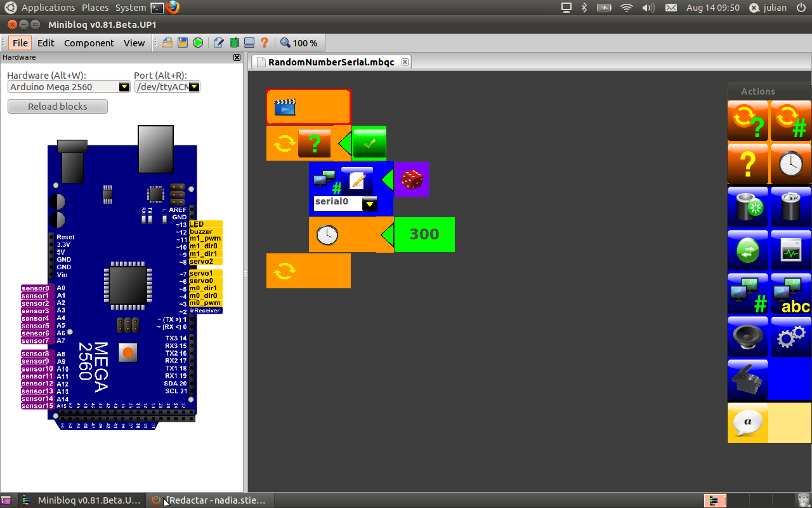Screen dimensions: 812x508
Task: Click the buzzer pin label on board
Action: click(206, 232)
